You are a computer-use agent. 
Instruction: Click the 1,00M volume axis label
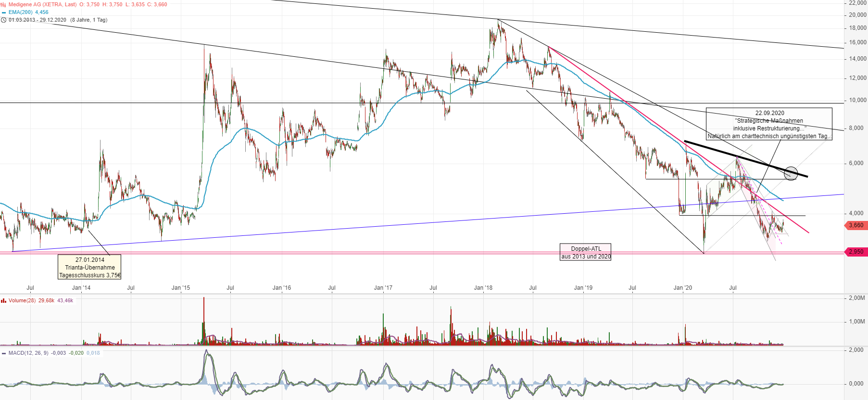point(857,322)
